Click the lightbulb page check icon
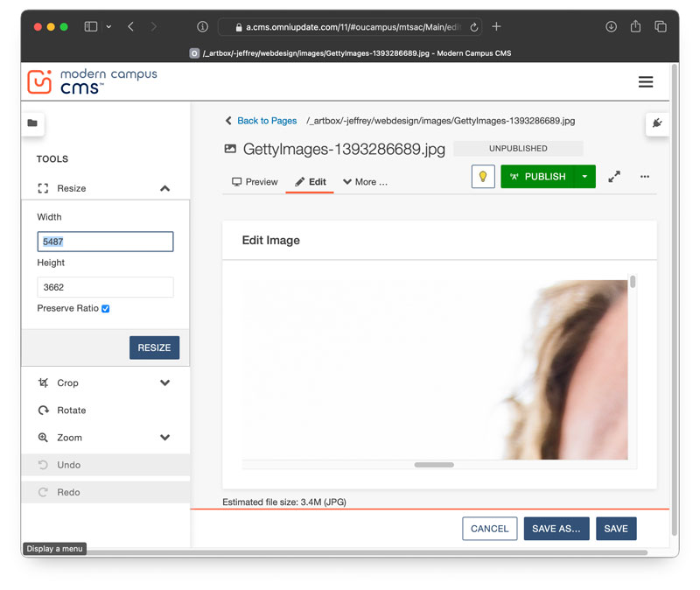Screen dimensions: 700x590 [483, 177]
